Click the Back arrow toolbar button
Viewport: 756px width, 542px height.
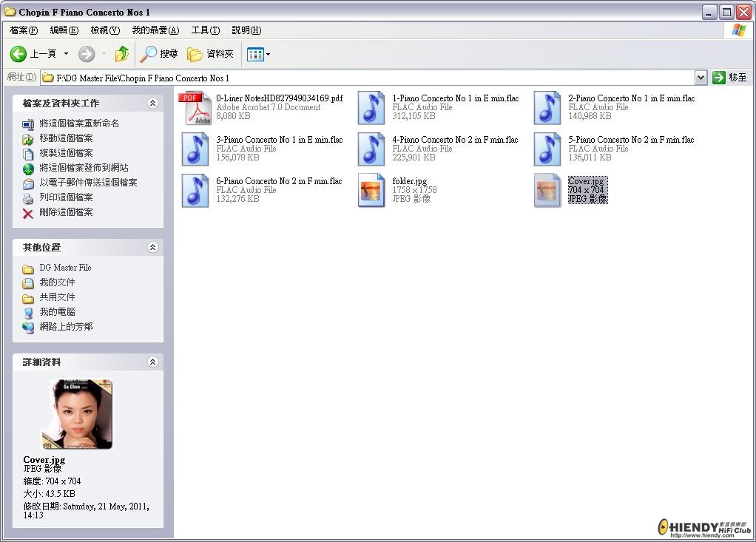click(19, 54)
